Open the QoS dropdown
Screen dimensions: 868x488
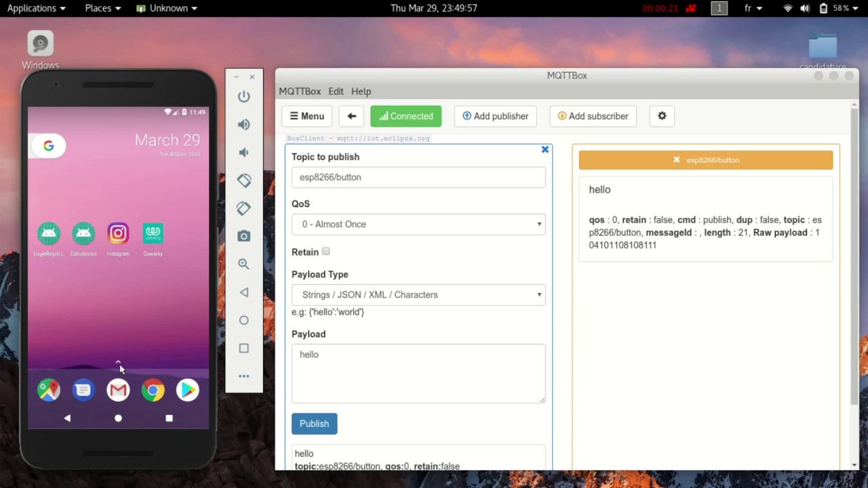tap(418, 224)
